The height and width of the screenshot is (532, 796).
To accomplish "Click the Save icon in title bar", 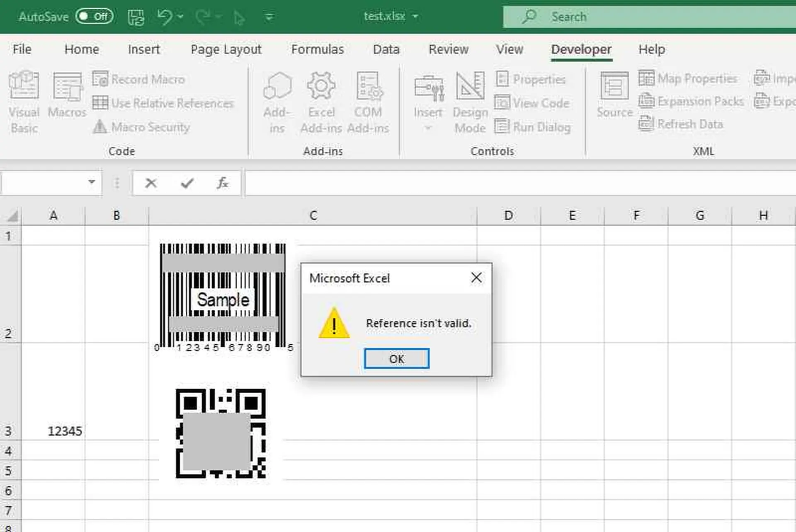I will (x=136, y=17).
